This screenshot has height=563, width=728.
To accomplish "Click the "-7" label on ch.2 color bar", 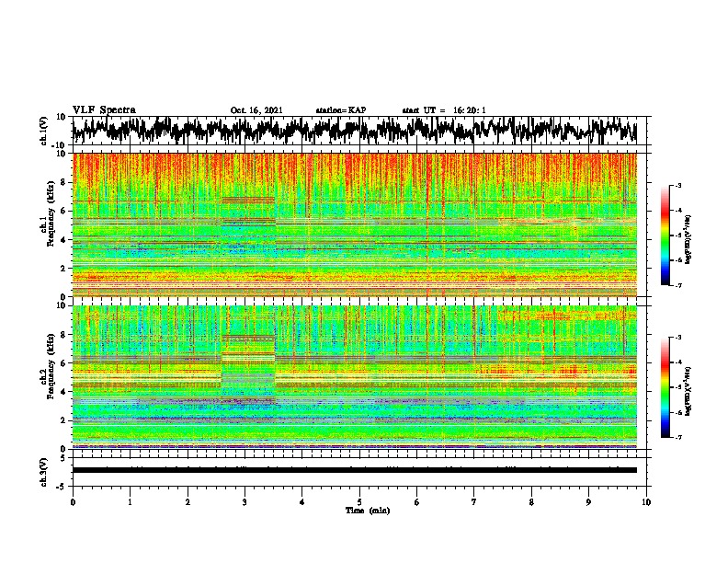I will 678,437.
